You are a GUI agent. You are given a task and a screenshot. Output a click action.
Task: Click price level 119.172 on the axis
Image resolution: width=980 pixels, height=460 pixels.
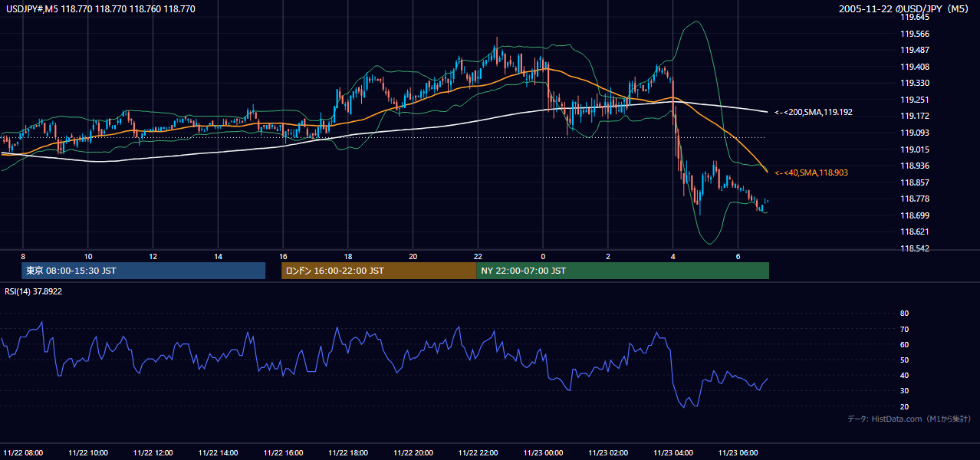(916, 116)
